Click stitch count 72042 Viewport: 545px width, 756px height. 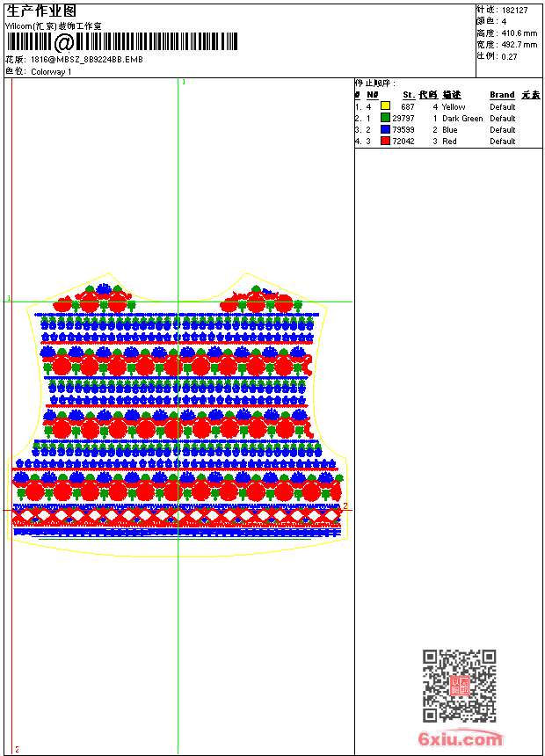click(x=403, y=142)
